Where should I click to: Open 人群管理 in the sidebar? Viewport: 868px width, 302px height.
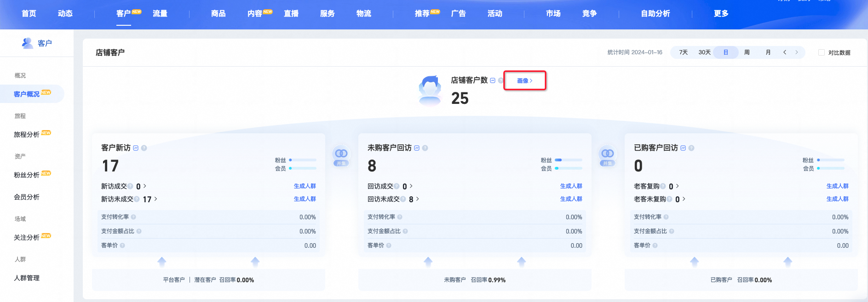pos(27,278)
